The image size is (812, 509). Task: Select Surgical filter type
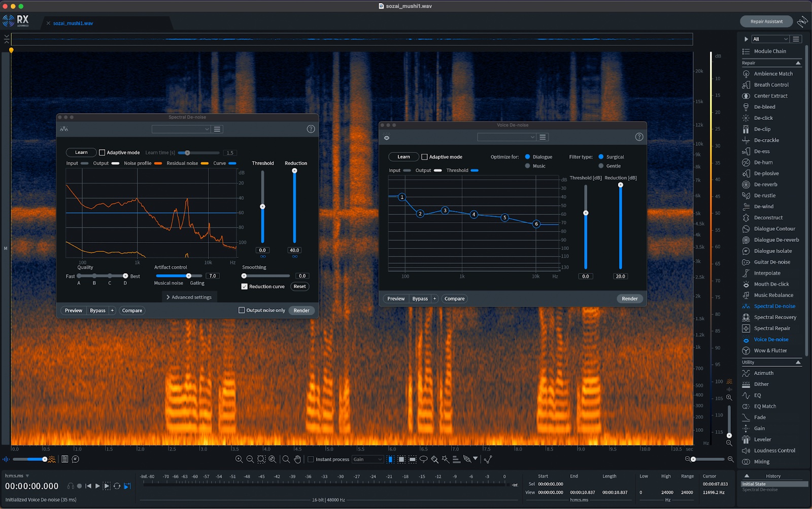[601, 157]
